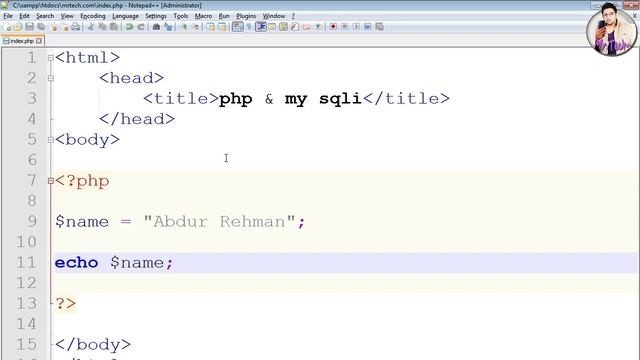Close the index.php tab using its X
The height and width of the screenshot is (360, 640).
pos(39,41)
